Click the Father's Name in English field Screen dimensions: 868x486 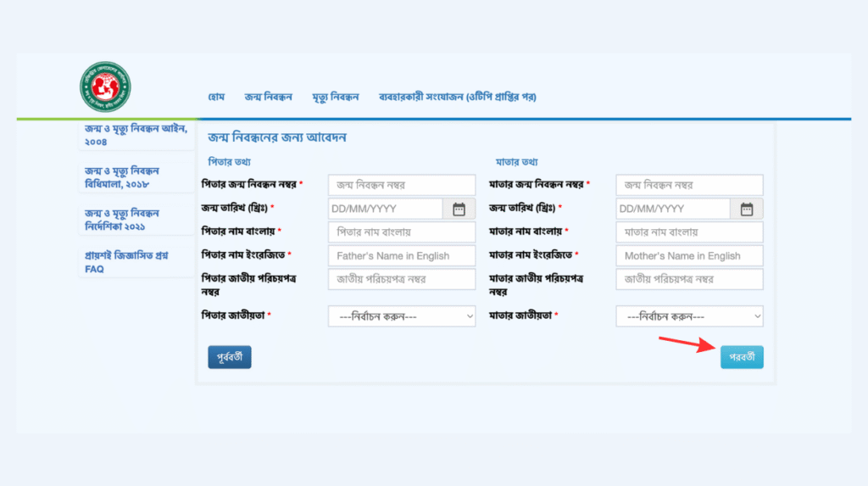point(402,255)
